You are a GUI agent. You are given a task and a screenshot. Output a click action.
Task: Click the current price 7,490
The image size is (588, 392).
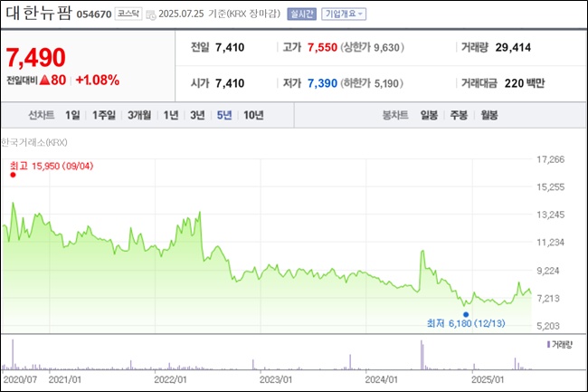(35, 57)
